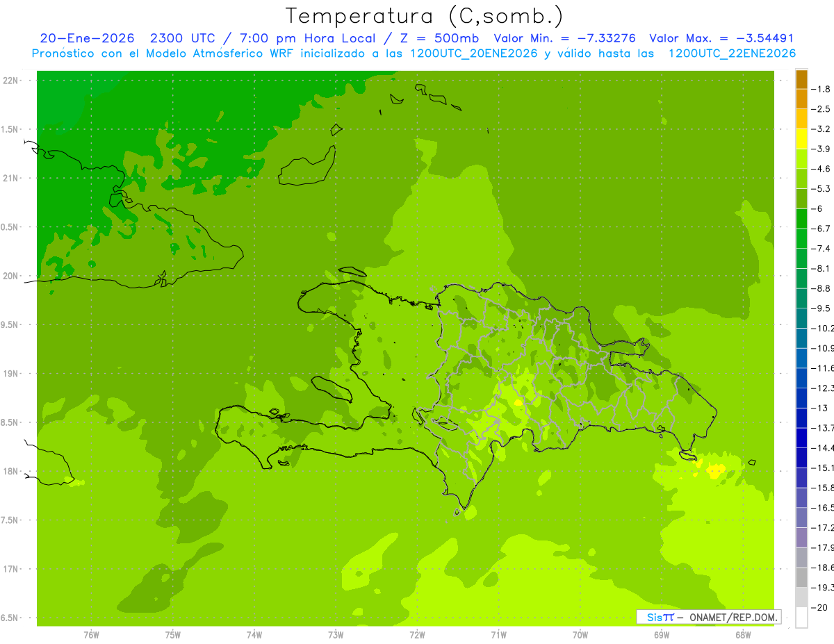834x644 pixels.
Task: Click the "-3.9" legend value
Action: [822, 149]
